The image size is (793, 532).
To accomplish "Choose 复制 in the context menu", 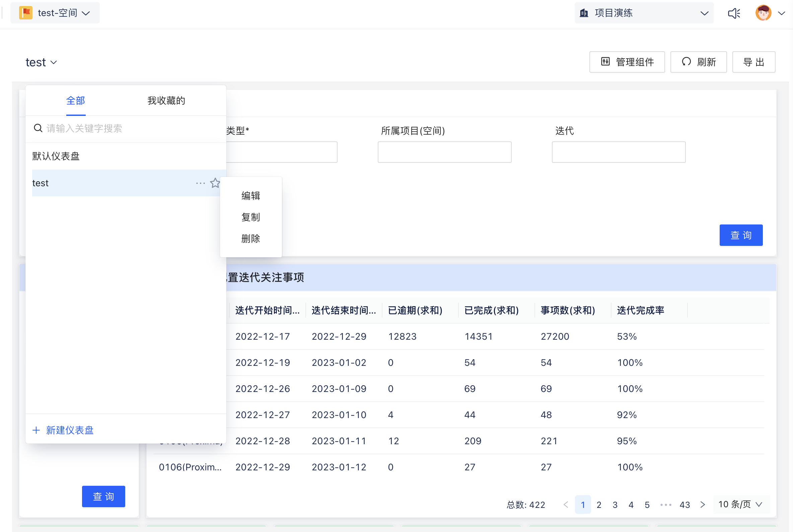I will coord(250,217).
